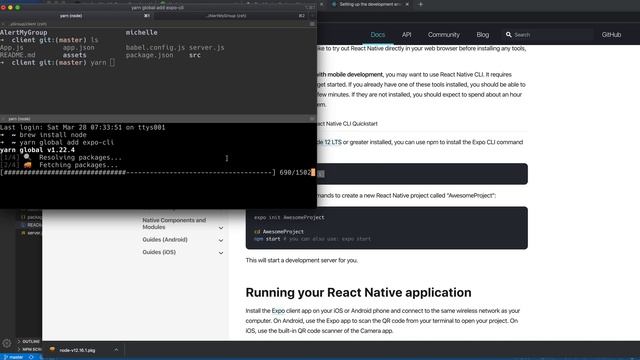
Task: Open the API link in the navbar
Action: click(x=406, y=35)
